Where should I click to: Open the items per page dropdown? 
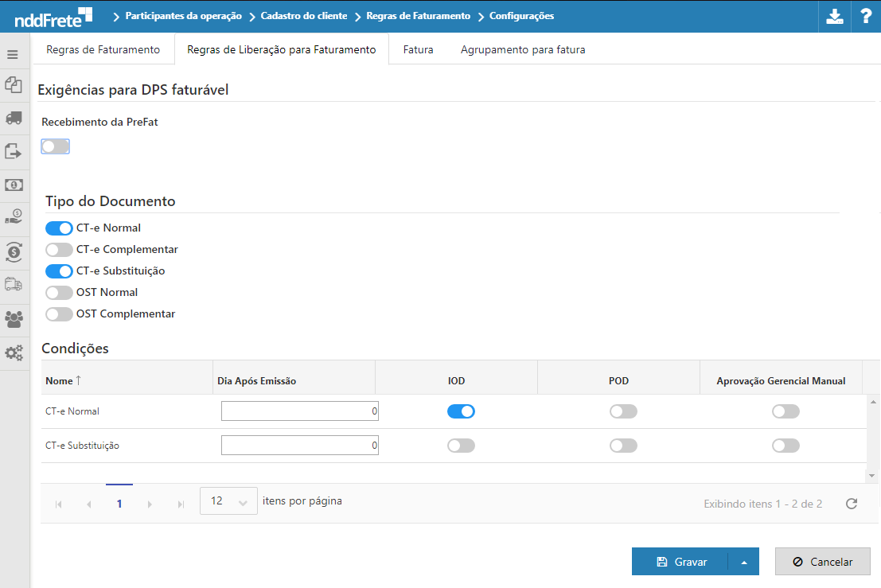tap(228, 501)
